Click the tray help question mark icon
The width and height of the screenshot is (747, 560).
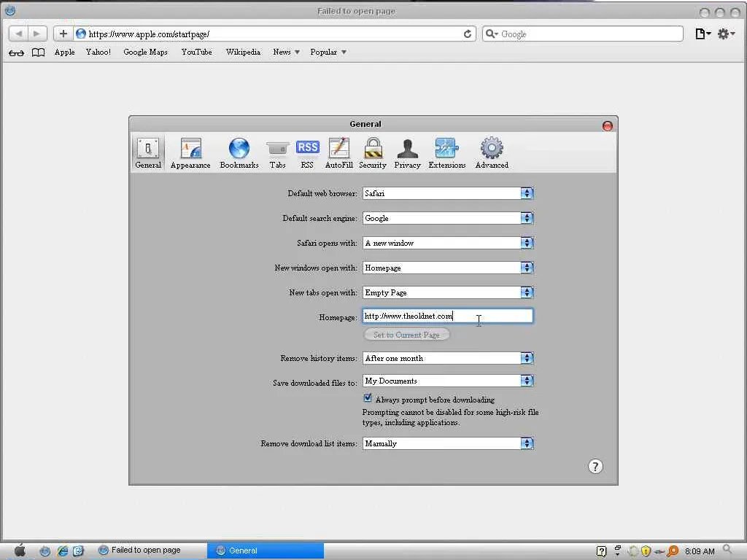pyautogui.click(x=601, y=551)
